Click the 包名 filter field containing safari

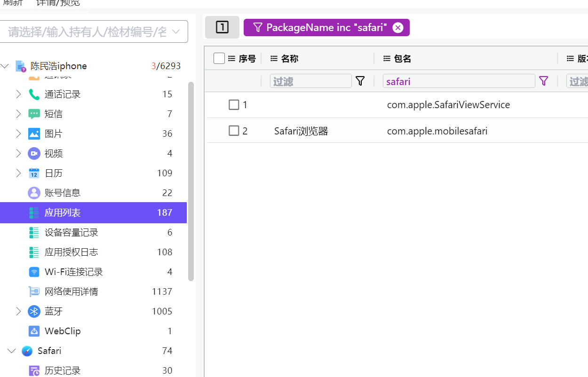[x=459, y=81]
